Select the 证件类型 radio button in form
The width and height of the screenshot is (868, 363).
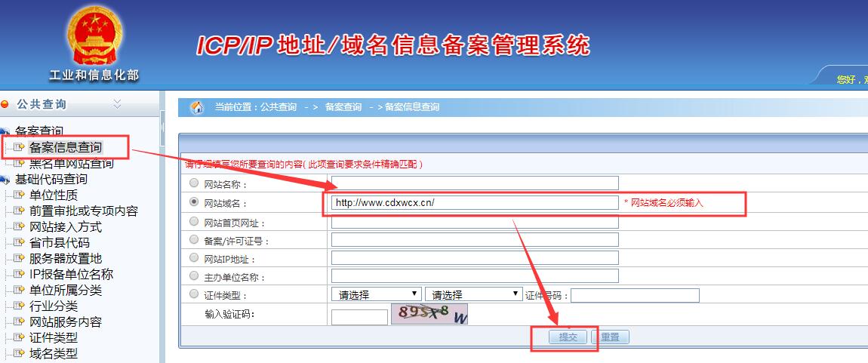(x=194, y=294)
